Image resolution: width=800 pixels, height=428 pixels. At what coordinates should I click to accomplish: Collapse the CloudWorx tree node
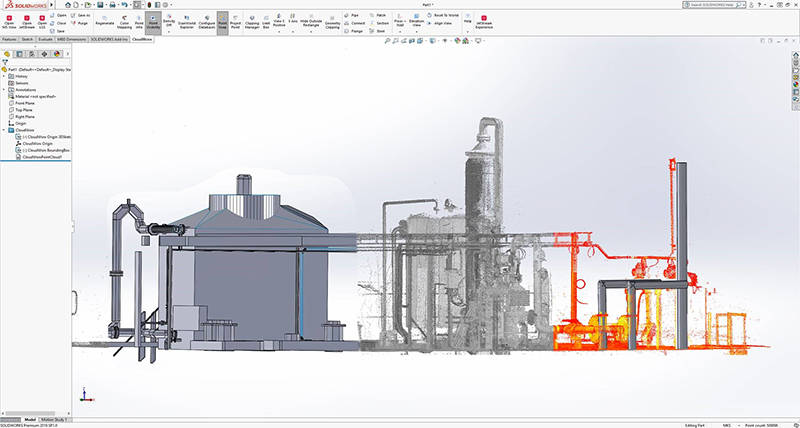(x=4, y=130)
